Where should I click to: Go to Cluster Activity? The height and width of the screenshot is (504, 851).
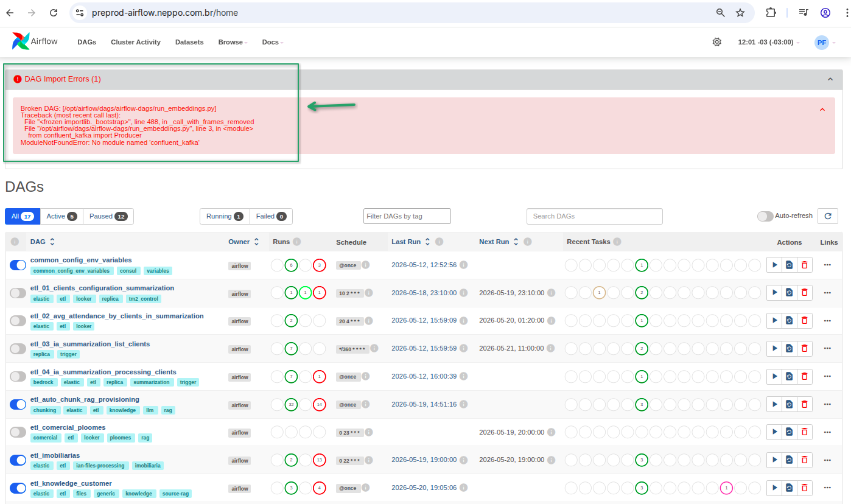coord(136,42)
